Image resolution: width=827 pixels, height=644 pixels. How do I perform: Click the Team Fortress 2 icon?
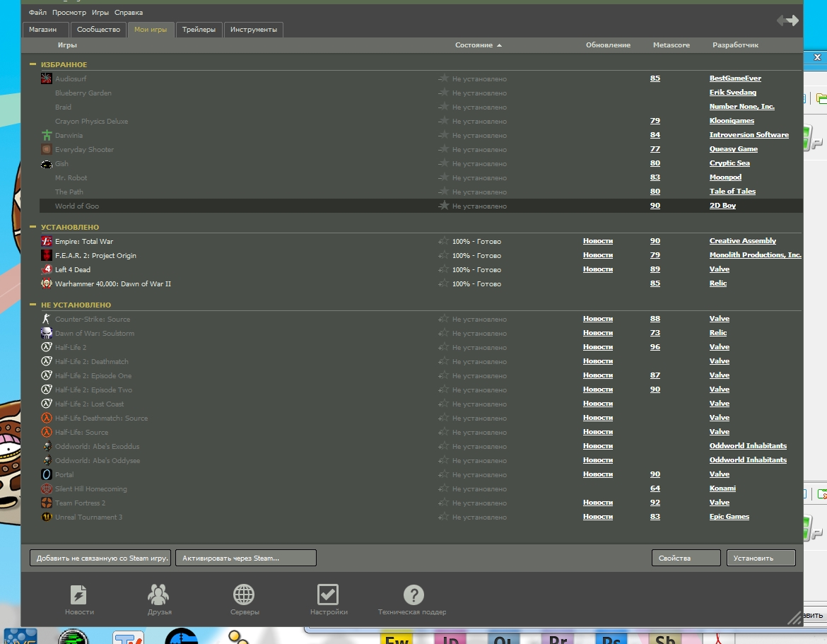coord(47,503)
